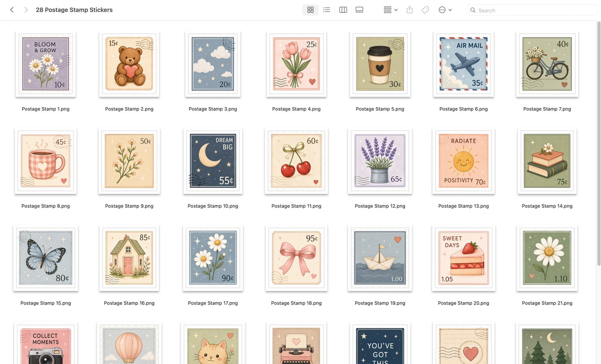601x364 pixels.
Task: Click the vertical scrollbar handle
Action: pyautogui.click(x=599, y=144)
